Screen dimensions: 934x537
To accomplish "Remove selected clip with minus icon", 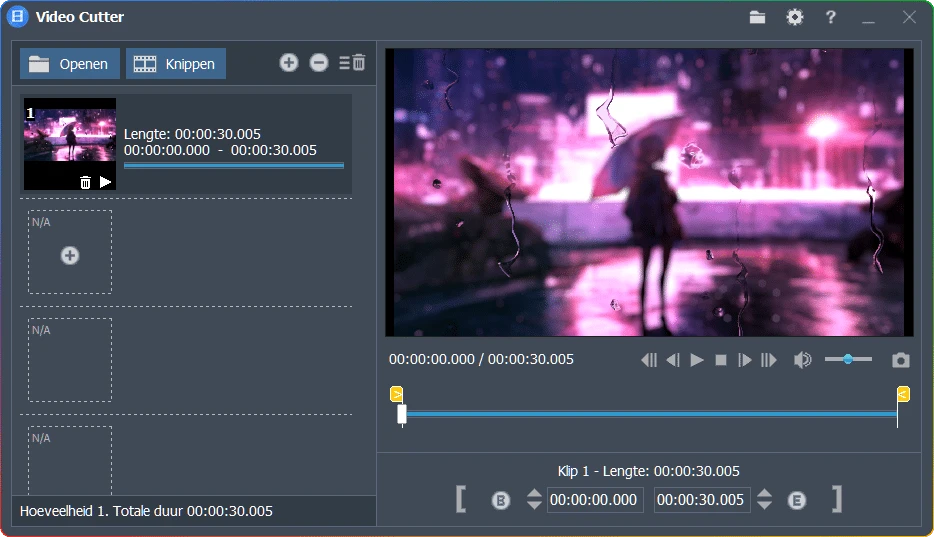I will [319, 63].
